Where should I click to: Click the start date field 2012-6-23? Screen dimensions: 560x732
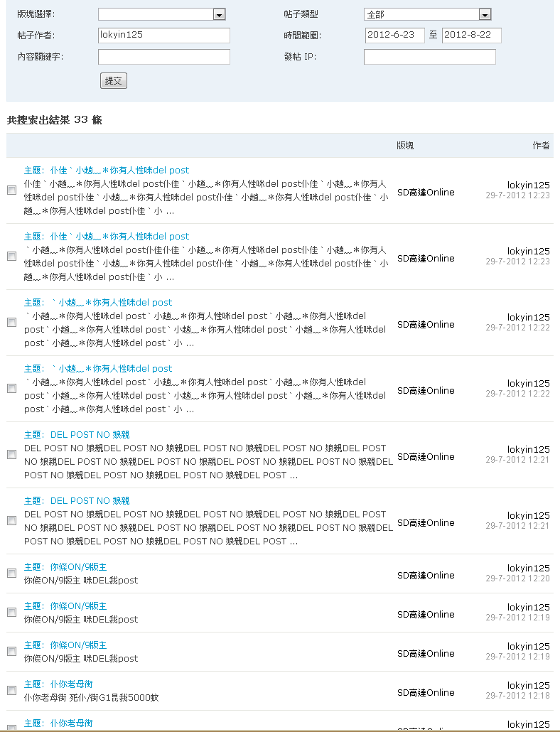[394, 36]
